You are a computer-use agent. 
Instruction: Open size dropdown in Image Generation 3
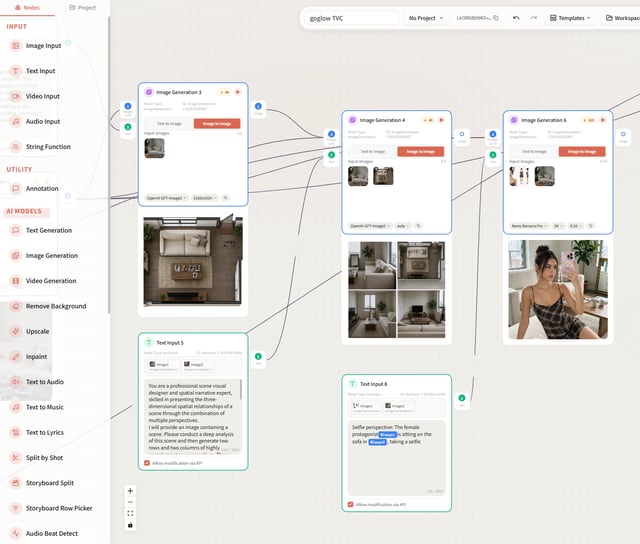(204, 198)
